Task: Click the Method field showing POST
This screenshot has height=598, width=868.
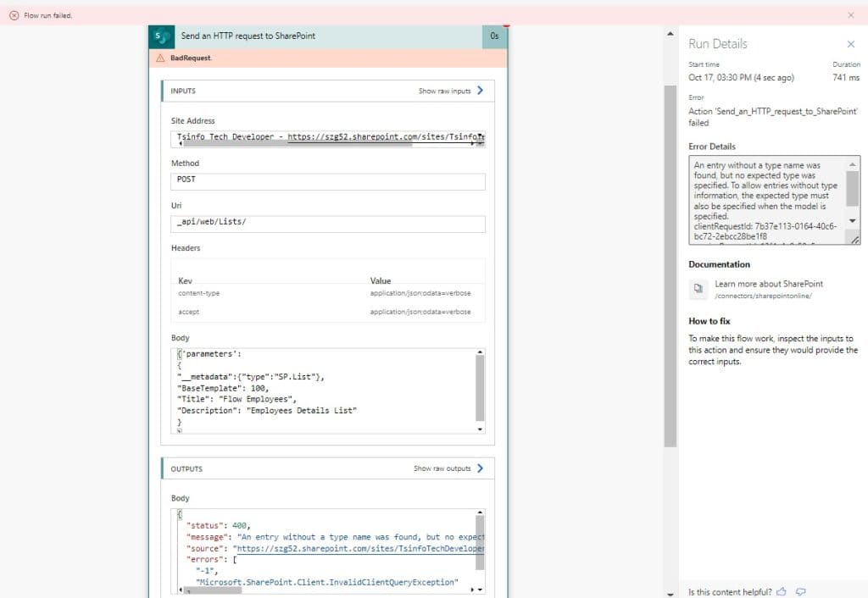Action: 328,181
